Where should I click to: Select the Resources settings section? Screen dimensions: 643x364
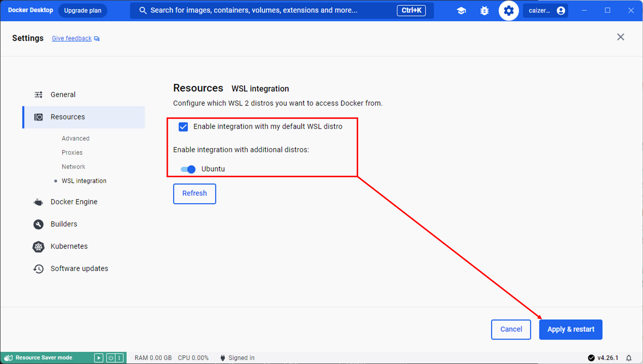[x=83, y=117]
